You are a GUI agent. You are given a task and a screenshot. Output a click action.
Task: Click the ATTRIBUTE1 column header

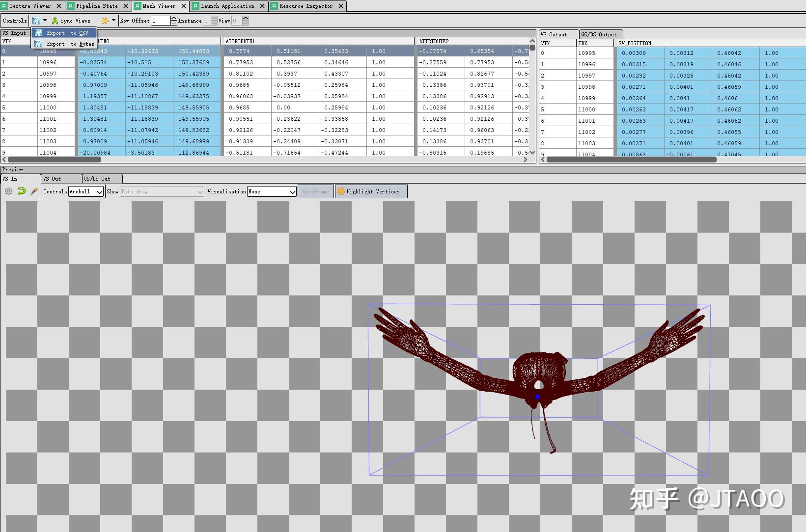tap(319, 41)
